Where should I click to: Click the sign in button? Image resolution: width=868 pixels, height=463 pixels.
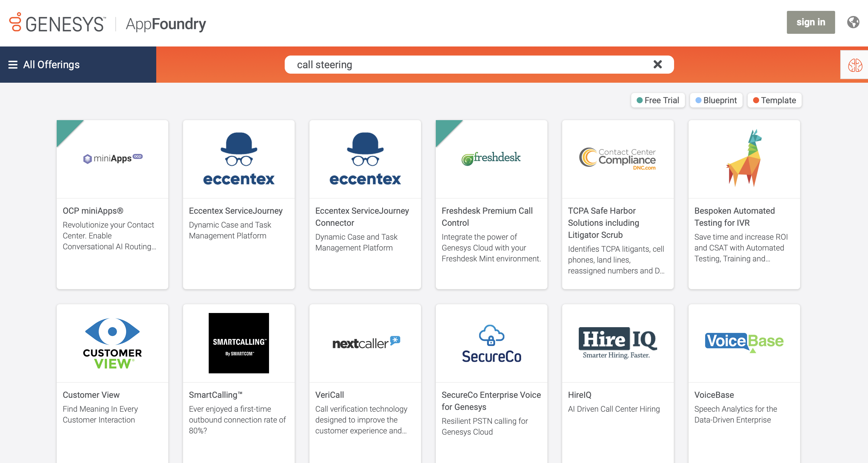[810, 22]
